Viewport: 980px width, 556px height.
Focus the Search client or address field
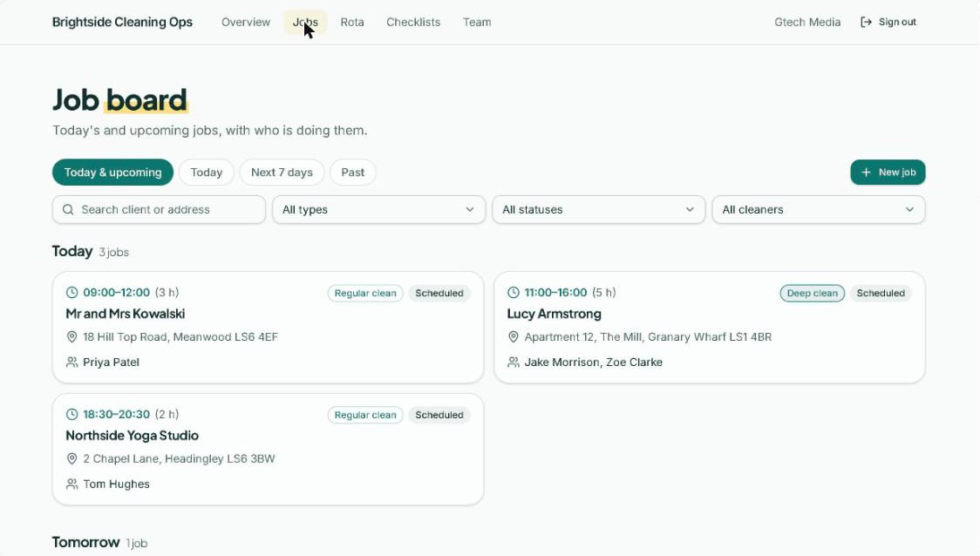point(159,209)
